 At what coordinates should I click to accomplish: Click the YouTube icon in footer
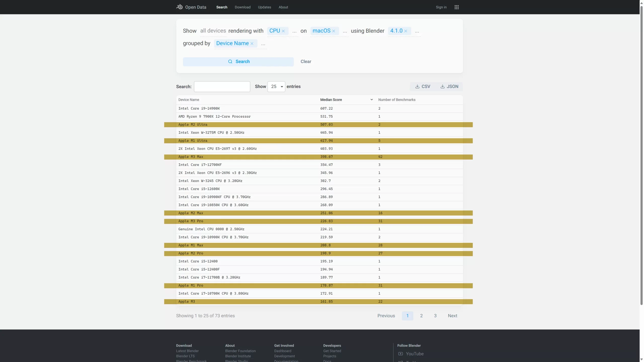click(x=400, y=354)
